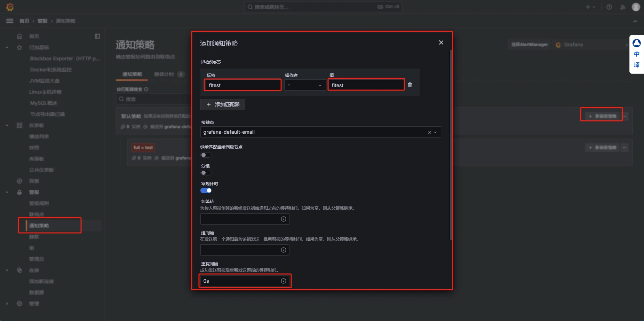This screenshot has width=644, height=321.
Task: Click info icon in the 组间隔 field
Action: (x=284, y=250)
